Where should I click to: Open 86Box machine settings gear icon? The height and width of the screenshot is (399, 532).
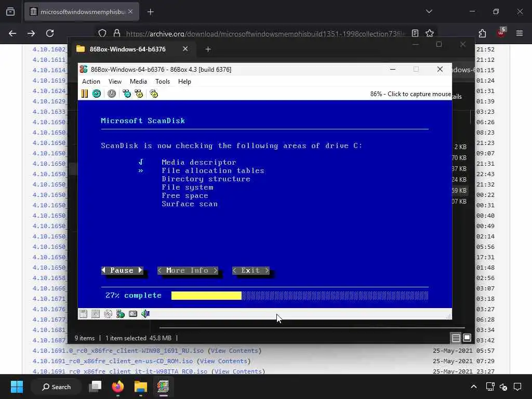point(154,94)
